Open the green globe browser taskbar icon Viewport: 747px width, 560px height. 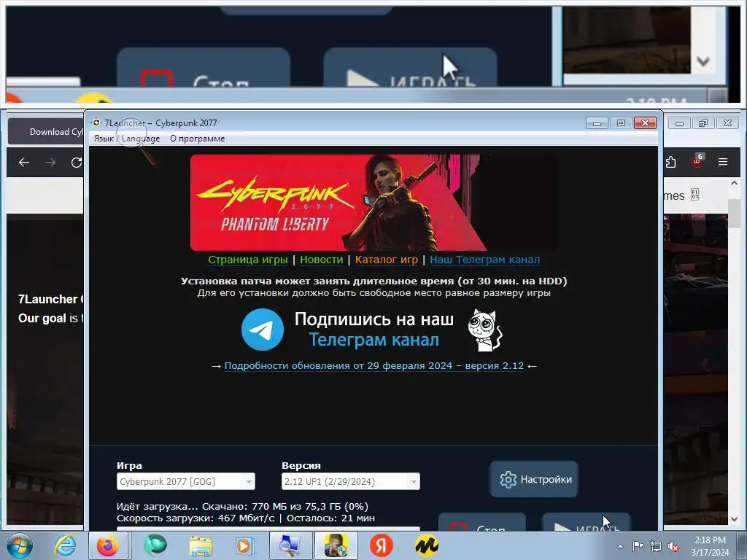click(x=155, y=545)
